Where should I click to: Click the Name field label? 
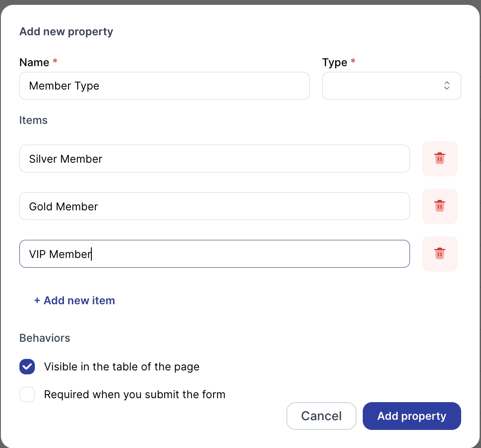pos(34,63)
